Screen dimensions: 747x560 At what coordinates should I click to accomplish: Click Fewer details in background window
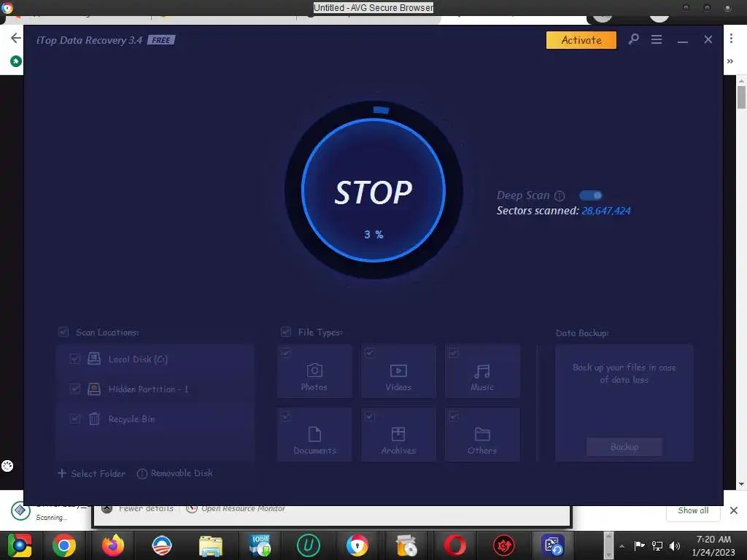[x=146, y=508]
